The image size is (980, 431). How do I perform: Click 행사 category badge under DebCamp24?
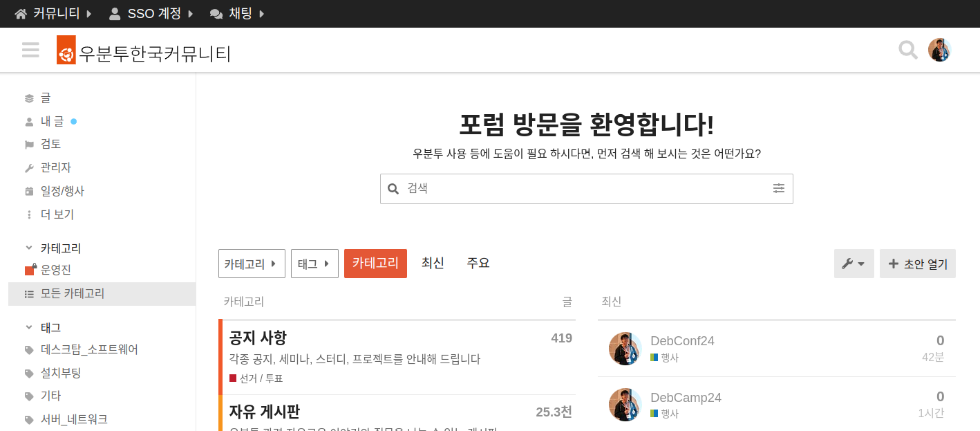[x=664, y=414]
